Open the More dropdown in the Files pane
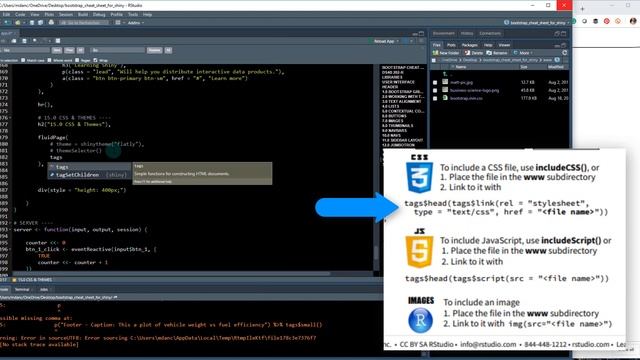Image resolution: width=640 pixels, height=360 pixels. point(523,53)
